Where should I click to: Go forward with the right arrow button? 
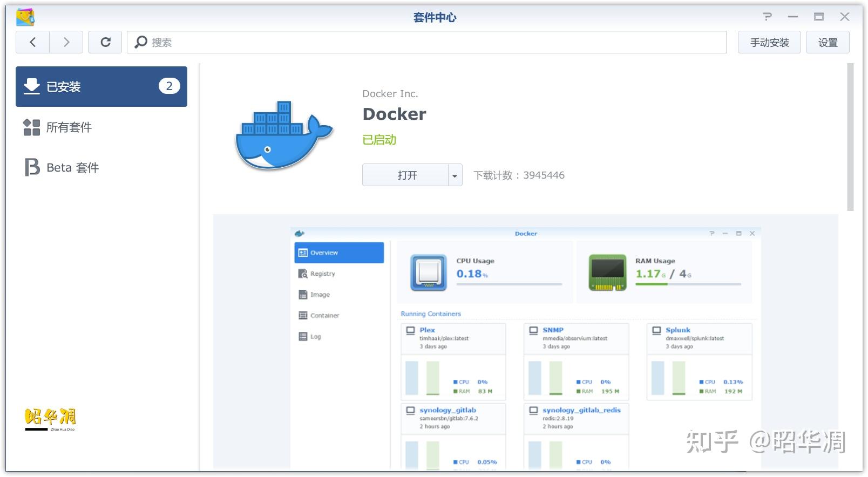pos(66,42)
